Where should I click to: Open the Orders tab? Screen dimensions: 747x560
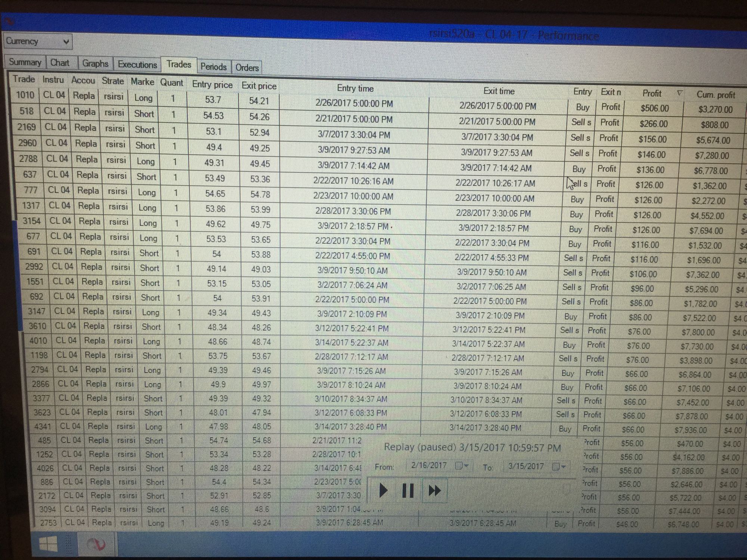point(247,68)
